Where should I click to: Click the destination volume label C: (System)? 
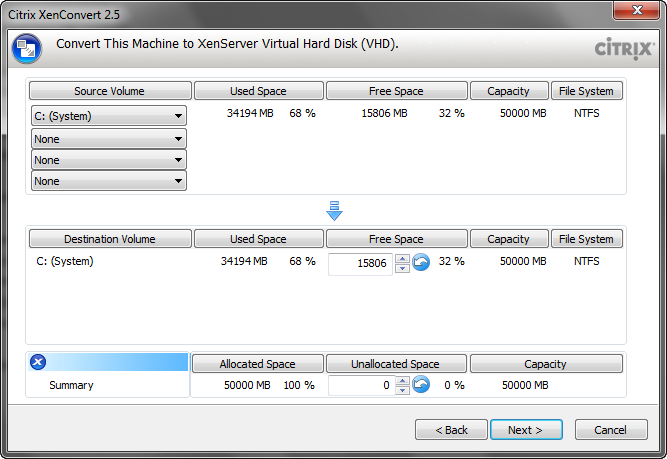[65, 261]
